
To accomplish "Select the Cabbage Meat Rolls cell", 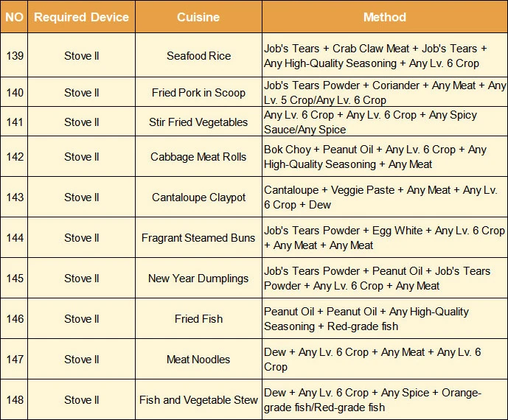I will (x=198, y=157).
